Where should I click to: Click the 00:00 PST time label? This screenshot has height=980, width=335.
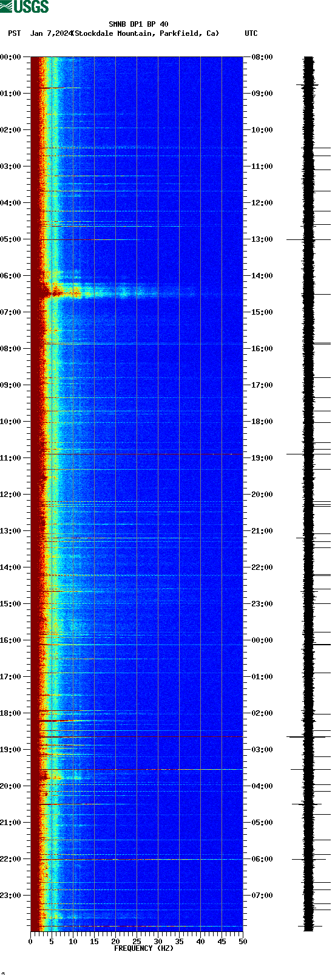click(x=11, y=57)
